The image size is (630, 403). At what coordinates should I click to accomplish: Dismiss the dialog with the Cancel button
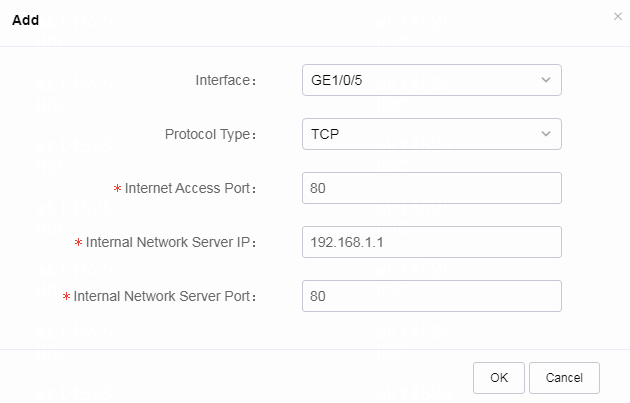564,378
